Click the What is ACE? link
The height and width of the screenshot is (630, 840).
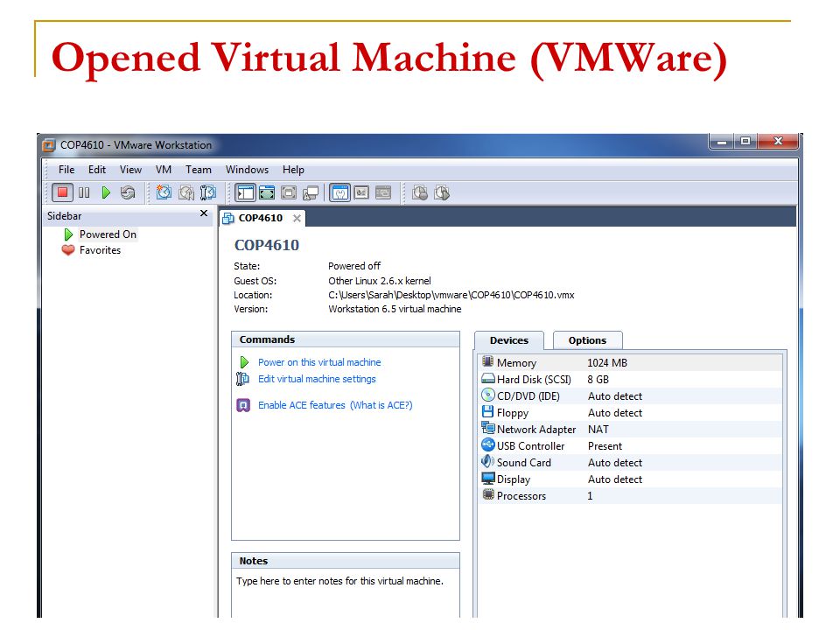click(381, 405)
